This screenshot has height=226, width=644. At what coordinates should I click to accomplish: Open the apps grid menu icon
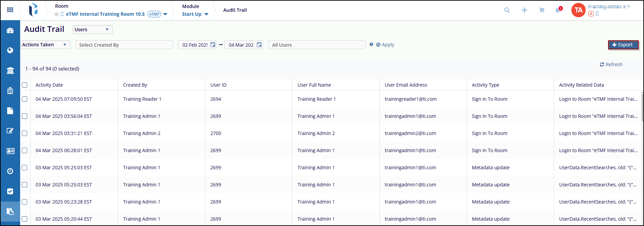click(x=10, y=10)
